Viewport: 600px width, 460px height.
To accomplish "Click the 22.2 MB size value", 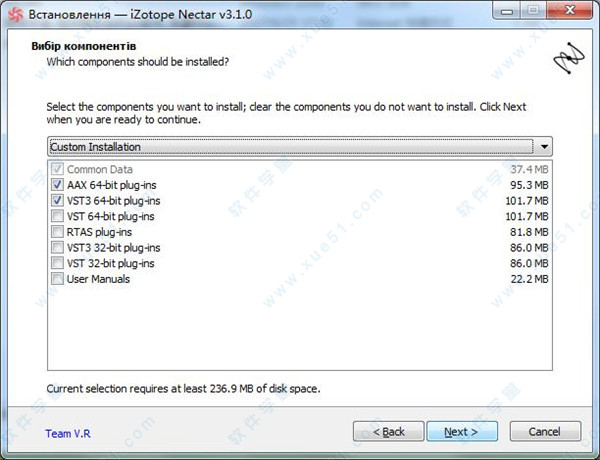I will 530,279.
